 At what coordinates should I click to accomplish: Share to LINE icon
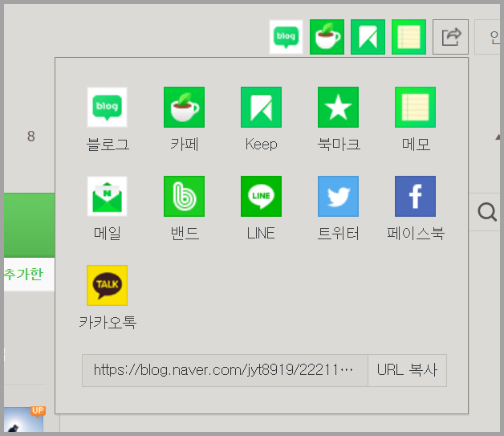pyautogui.click(x=262, y=196)
